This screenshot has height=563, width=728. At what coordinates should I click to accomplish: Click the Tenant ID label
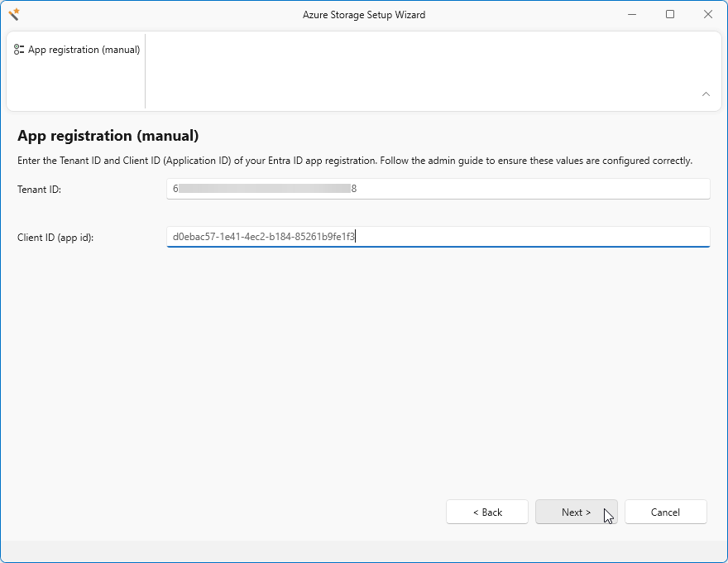pos(40,190)
